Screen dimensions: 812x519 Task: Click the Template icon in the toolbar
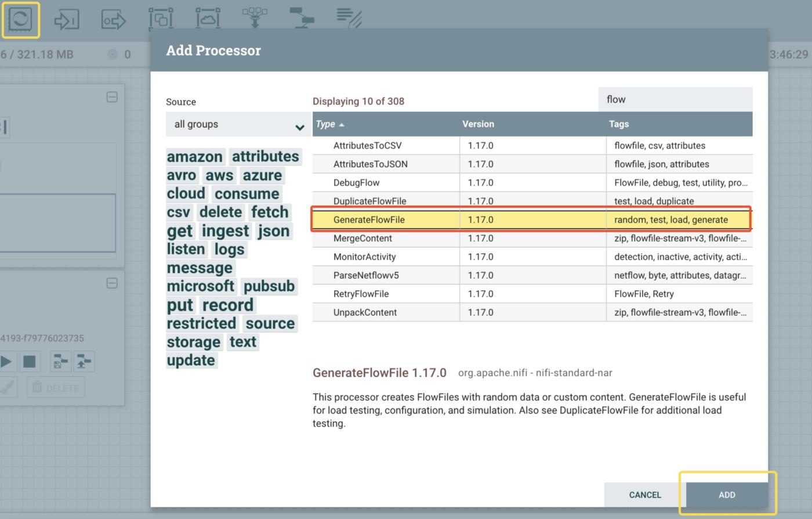(302, 17)
